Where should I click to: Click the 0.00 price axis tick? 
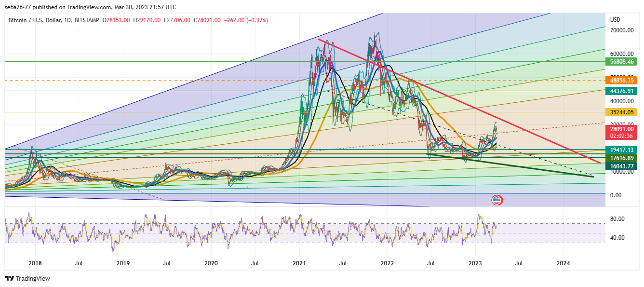coord(616,195)
